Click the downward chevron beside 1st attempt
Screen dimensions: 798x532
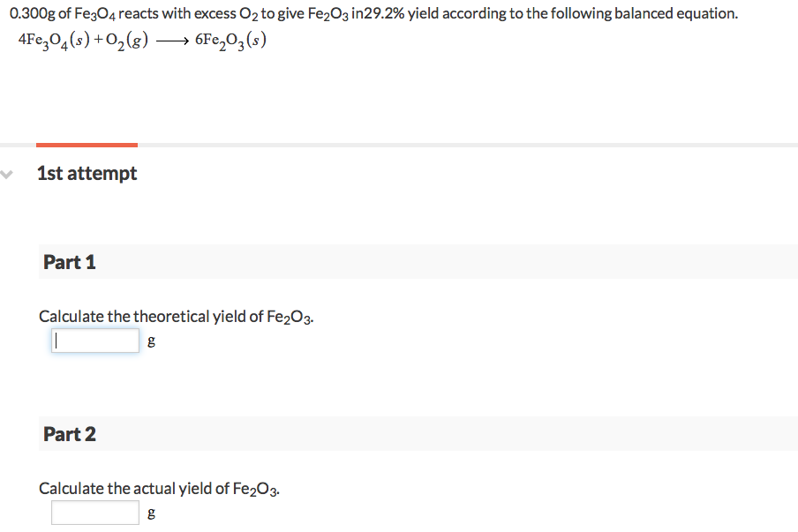(7, 175)
